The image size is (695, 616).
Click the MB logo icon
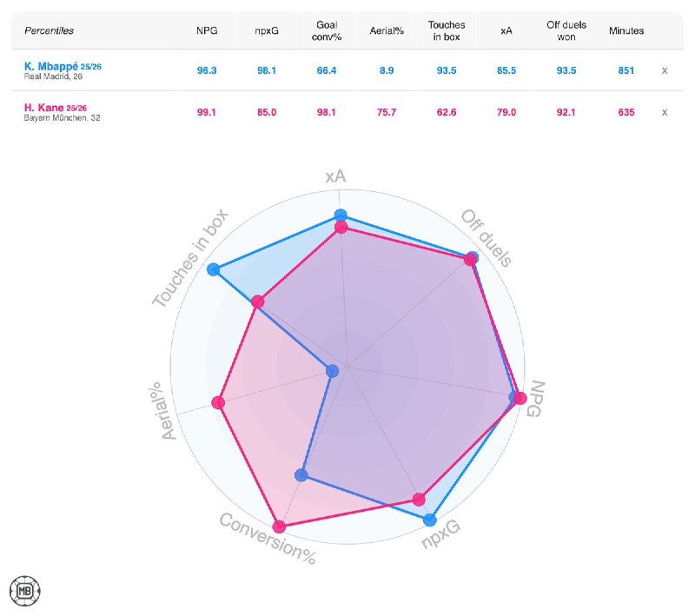pyautogui.click(x=25, y=591)
